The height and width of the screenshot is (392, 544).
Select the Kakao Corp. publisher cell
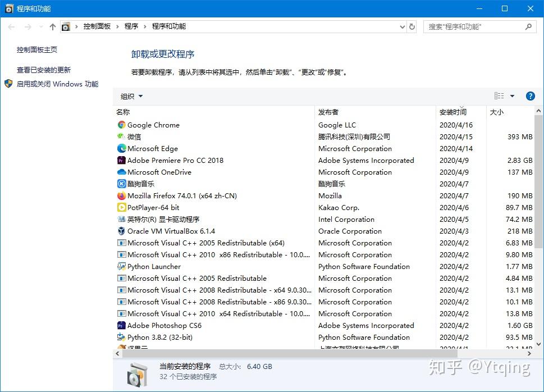339,208
